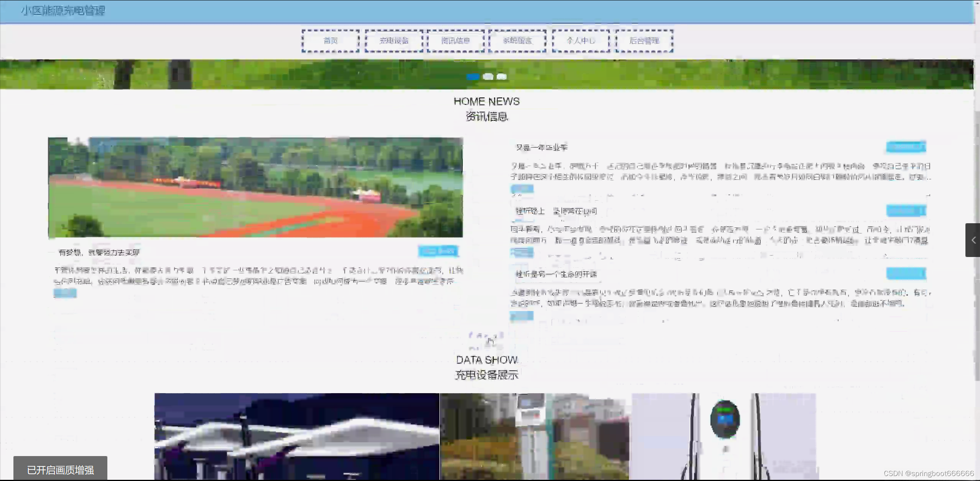Click the 已开启画质增强 overlay button
980x481 pixels.
[x=60, y=470]
